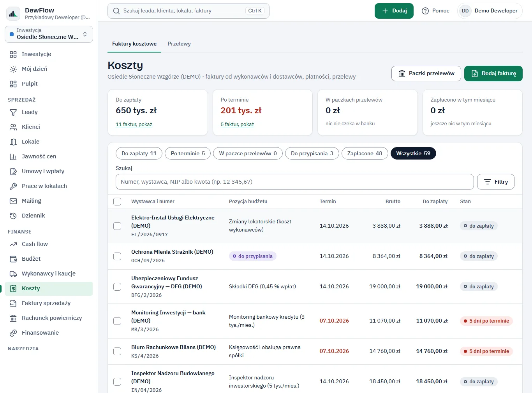Screen dimensions: 532x393
Task: Go to Pulpit dashboard icon
Action: point(13,84)
